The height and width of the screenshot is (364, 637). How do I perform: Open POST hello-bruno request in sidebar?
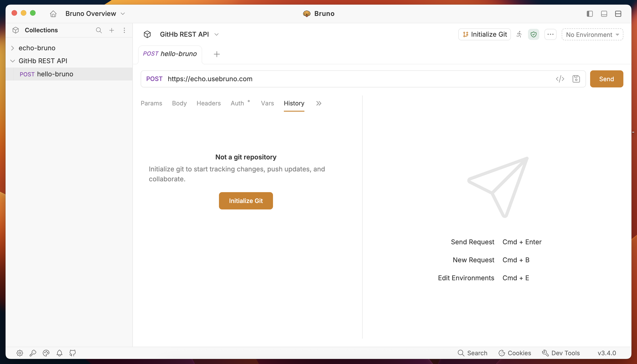(69, 74)
